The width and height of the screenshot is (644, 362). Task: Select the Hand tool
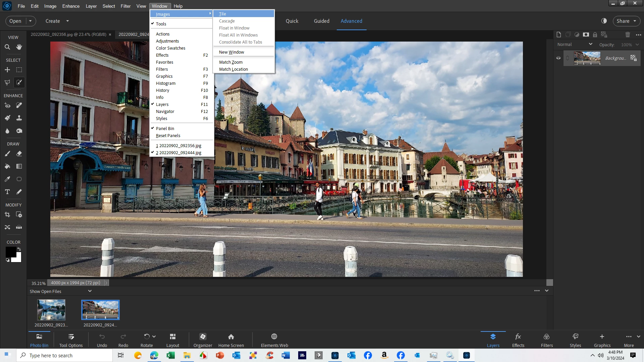coord(19,47)
